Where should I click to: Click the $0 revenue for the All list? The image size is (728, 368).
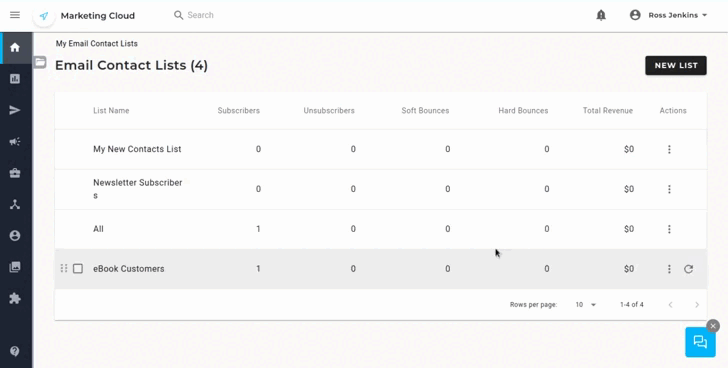coord(629,229)
